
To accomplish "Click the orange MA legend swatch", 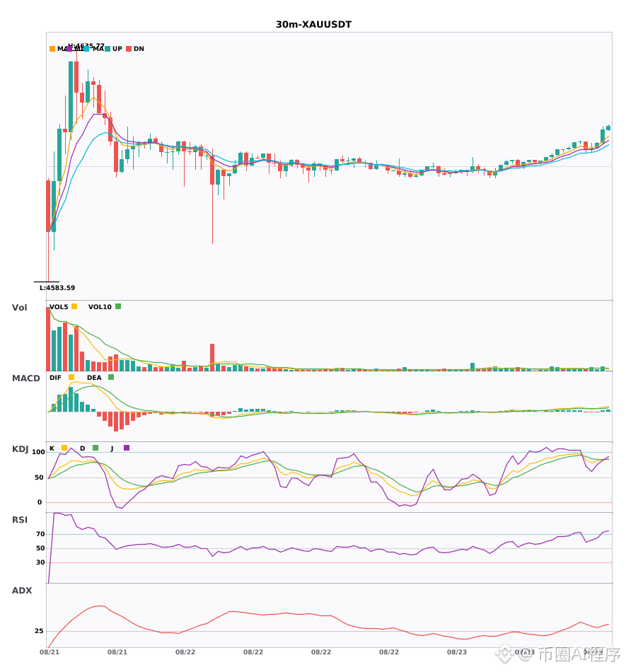I will (52, 49).
